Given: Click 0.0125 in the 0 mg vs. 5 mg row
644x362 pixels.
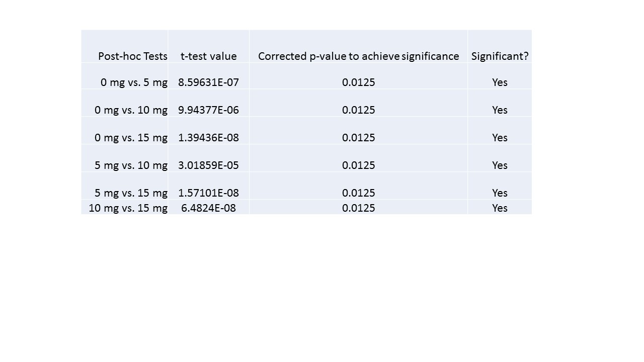Looking at the screenshot, I should pyautogui.click(x=358, y=82).
